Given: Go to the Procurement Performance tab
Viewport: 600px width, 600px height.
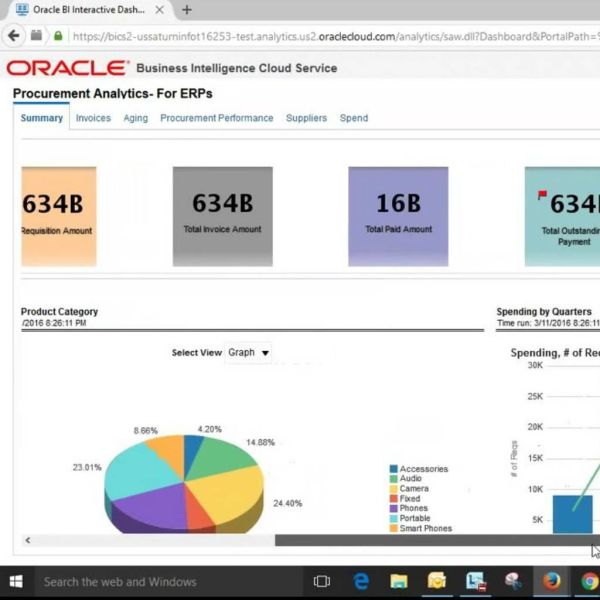Looking at the screenshot, I should pos(216,118).
